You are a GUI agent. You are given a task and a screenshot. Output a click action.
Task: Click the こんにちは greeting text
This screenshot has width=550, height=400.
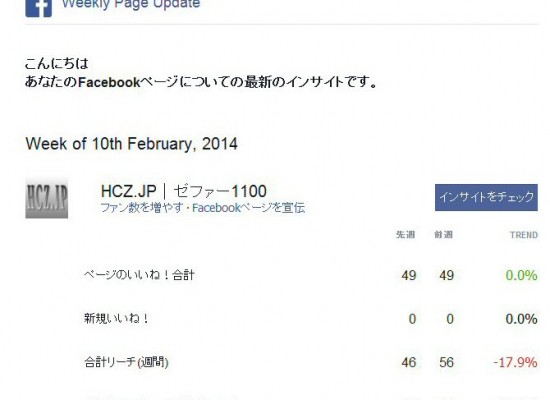pos(57,64)
